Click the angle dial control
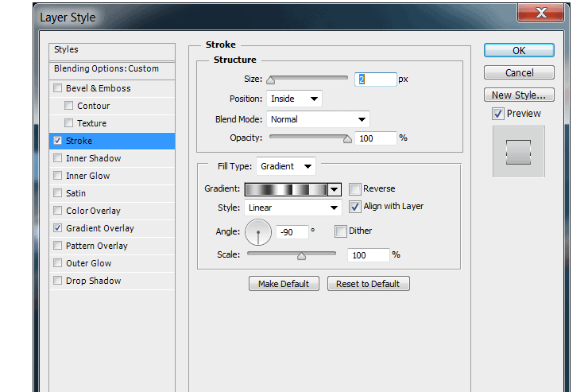 click(x=258, y=232)
